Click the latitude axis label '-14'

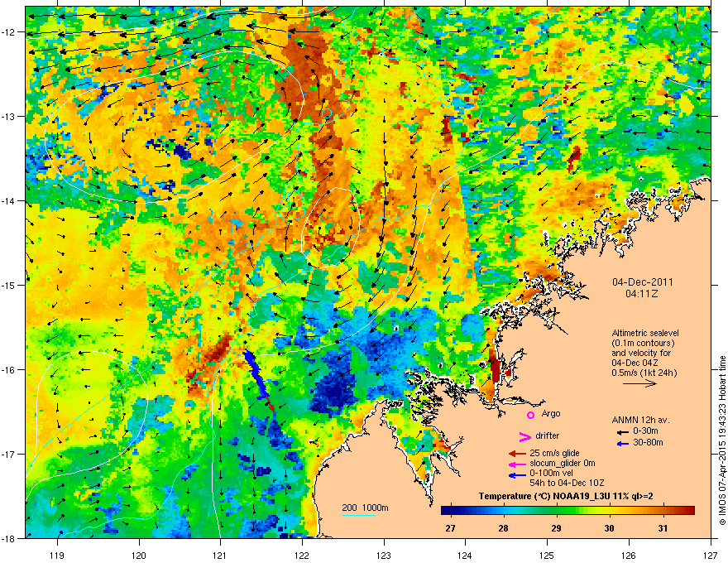[x=8, y=201]
